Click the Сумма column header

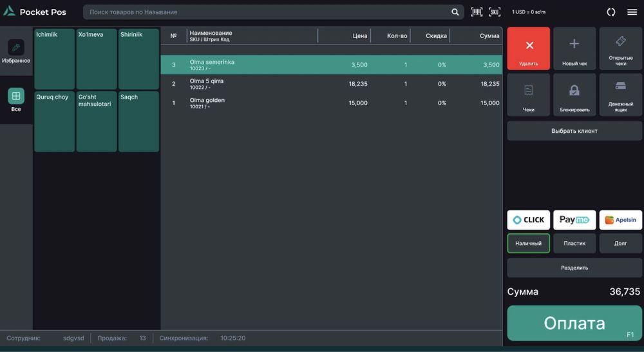[x=489, y=35]
